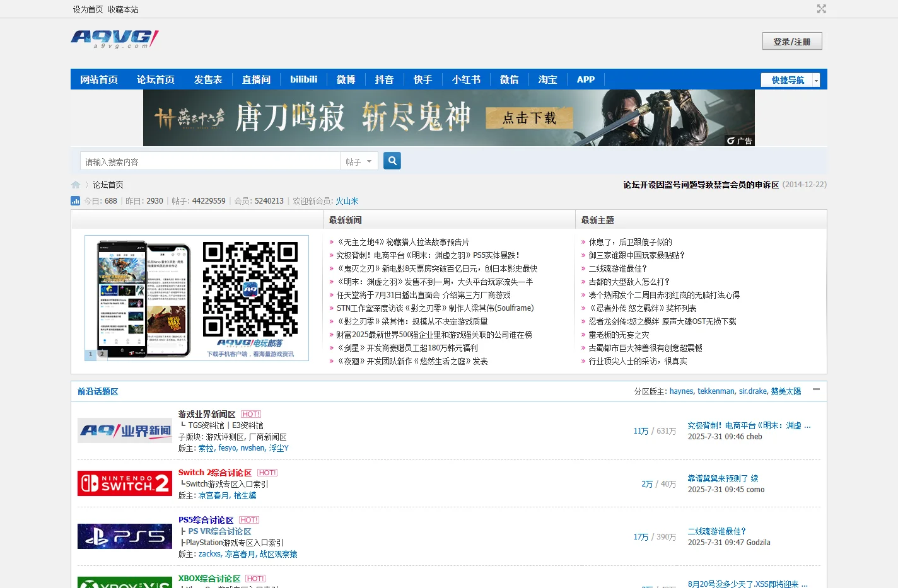Open the 申诉区 announcement link
Screen dimensions: 898x588
[x=701, y=185]
